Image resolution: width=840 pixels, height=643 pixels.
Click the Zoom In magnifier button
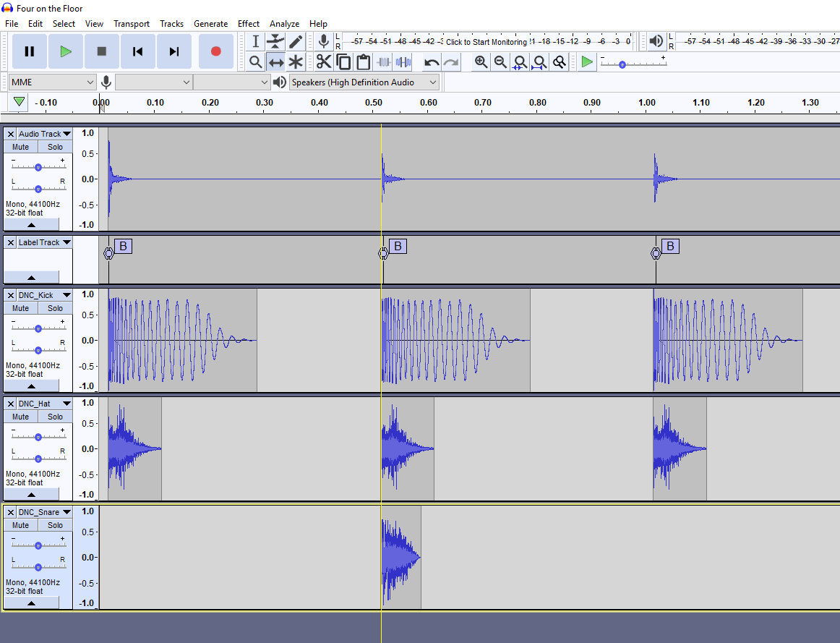(x=481, y=62)
